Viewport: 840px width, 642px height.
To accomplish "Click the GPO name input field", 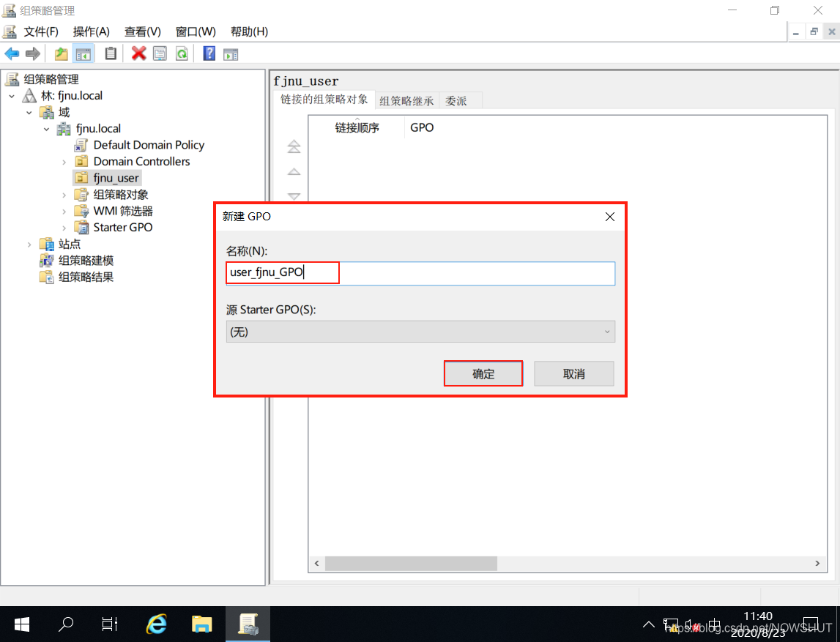I will [x=420, y=273].
